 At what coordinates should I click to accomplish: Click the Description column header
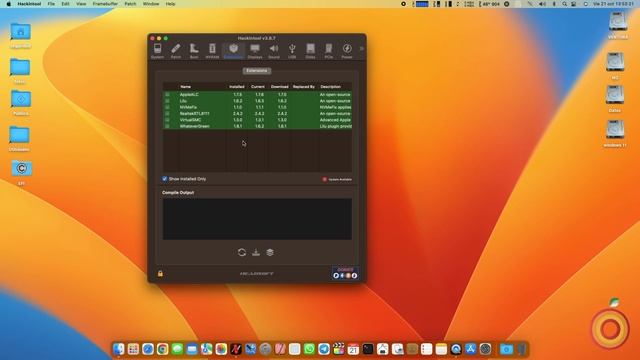click(331, 87)
